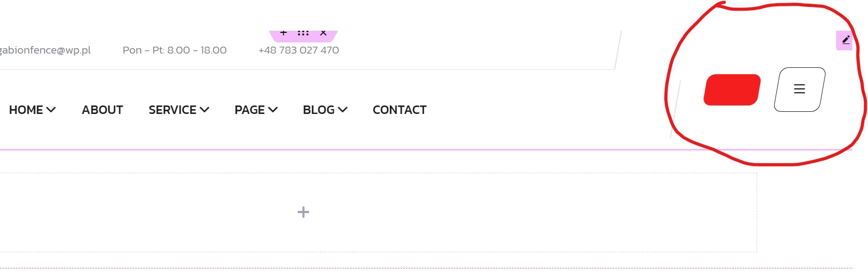Click the add section plus handle
The image size is (868, 274).
[x=283, y=33]
